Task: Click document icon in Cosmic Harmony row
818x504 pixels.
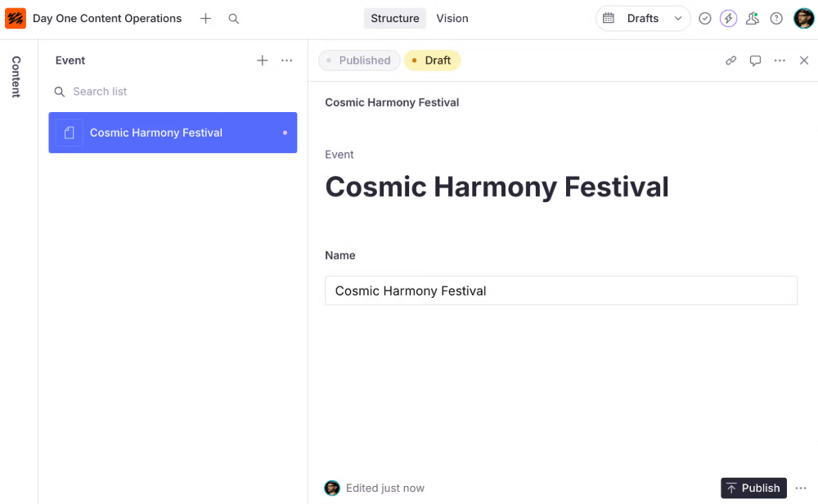Action: [x=69, y=133]
